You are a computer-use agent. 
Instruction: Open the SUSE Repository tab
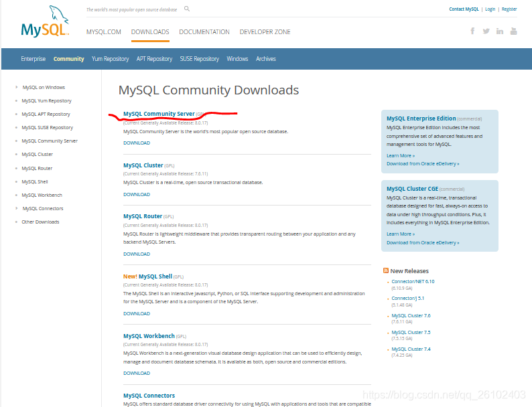(x=200, y=59)
